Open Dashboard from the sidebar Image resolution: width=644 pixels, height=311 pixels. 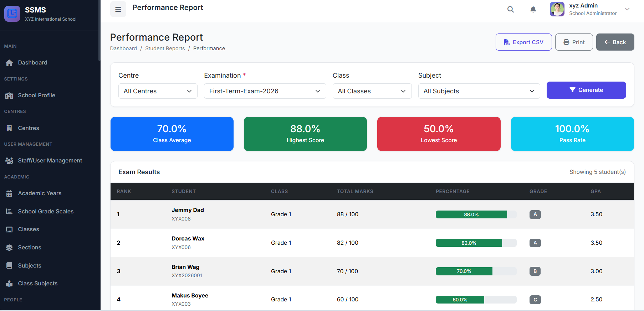coord(32,63)
